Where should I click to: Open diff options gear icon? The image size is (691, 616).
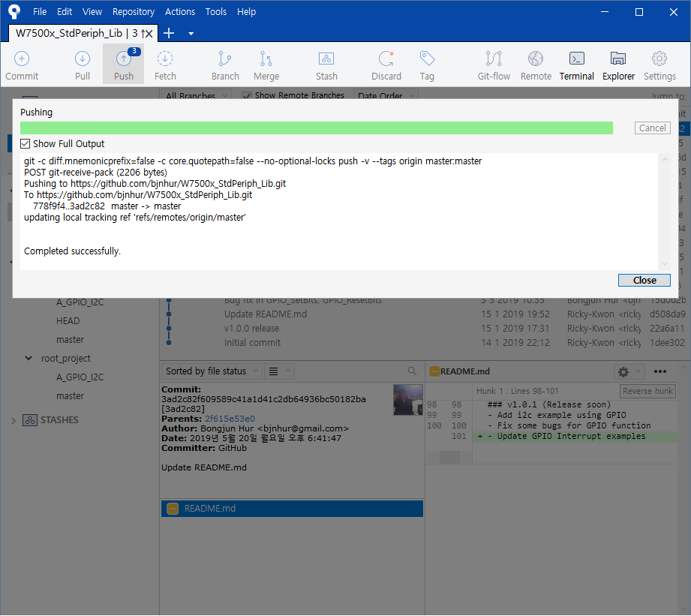pyautogui.click(x=623, y=372)
